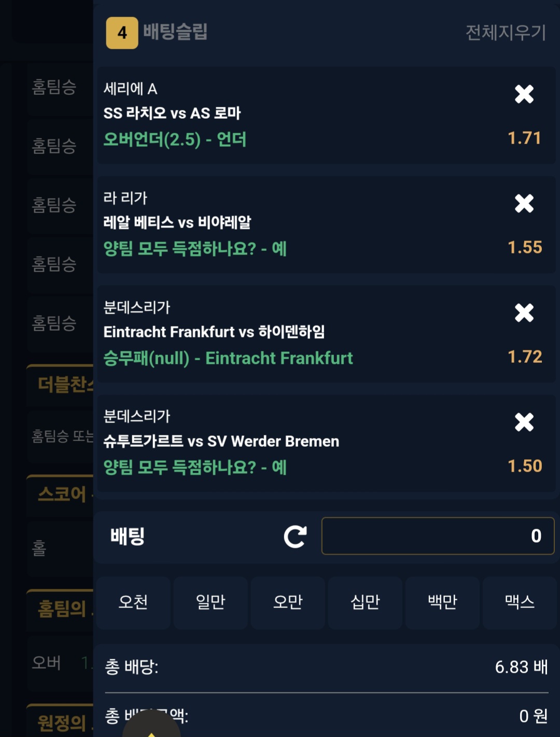Open the 더블찬스 market section

(x=62, y=385)
